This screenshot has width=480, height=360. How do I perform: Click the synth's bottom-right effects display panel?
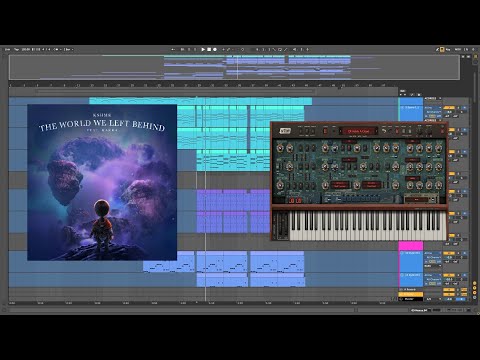point(420,199)
